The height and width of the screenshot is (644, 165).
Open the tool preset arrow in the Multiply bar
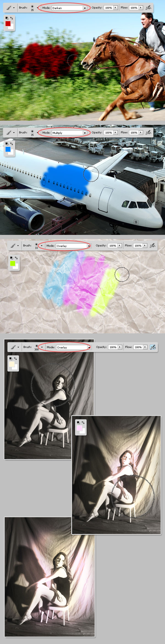14,133
